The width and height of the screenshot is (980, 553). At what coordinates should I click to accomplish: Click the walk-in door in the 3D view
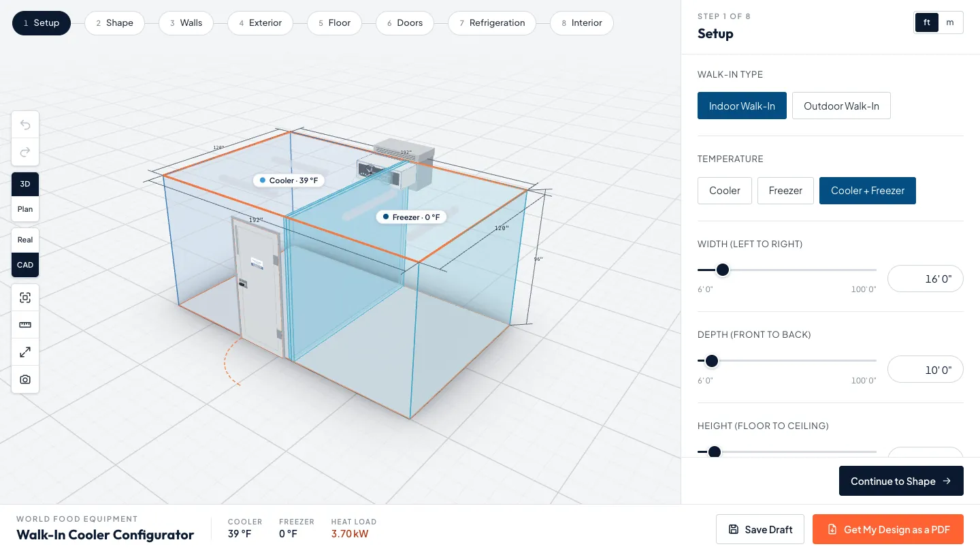coord(257,287)
